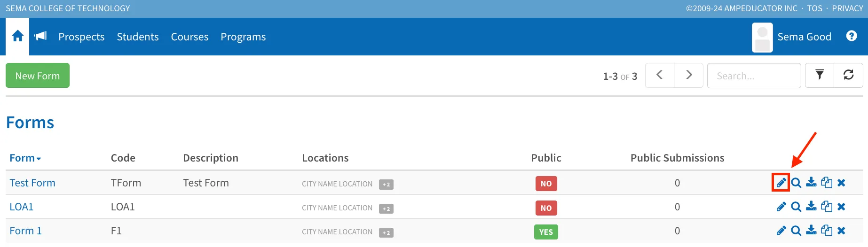Delete the Test Form
This screenshot has height=247, width=868.
pyautogui.click(x=841, y=183)
